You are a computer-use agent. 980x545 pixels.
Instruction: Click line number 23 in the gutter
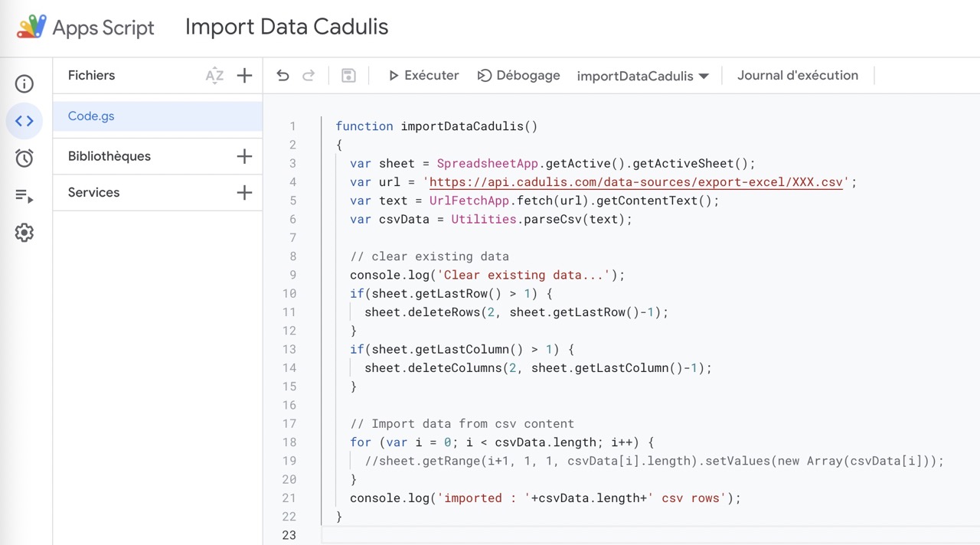(x=289, y=535)
